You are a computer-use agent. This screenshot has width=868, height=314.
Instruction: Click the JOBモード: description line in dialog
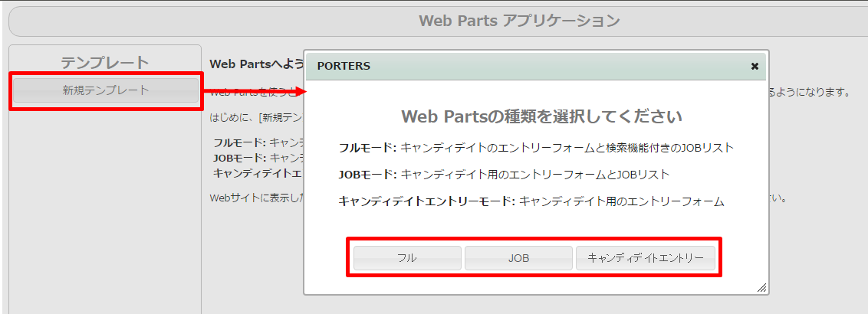tap(504, 175)
